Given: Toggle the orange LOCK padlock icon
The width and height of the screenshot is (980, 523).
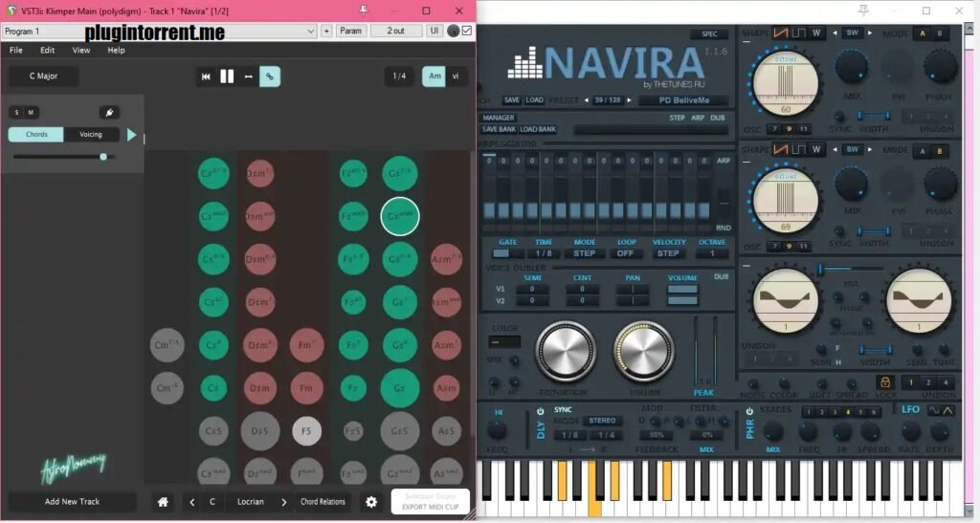Looking at the screenshot, I should [885, 381].
